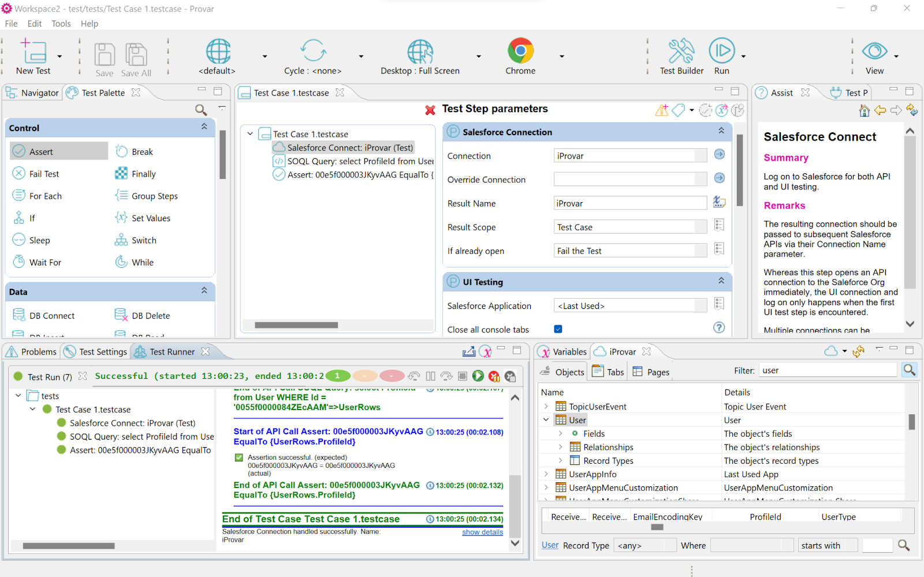Click the Cycle refresh icon

(313, 51)
